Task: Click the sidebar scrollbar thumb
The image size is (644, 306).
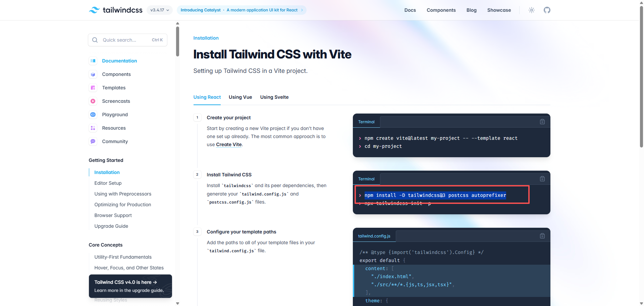Action: [x=177, y=41]
